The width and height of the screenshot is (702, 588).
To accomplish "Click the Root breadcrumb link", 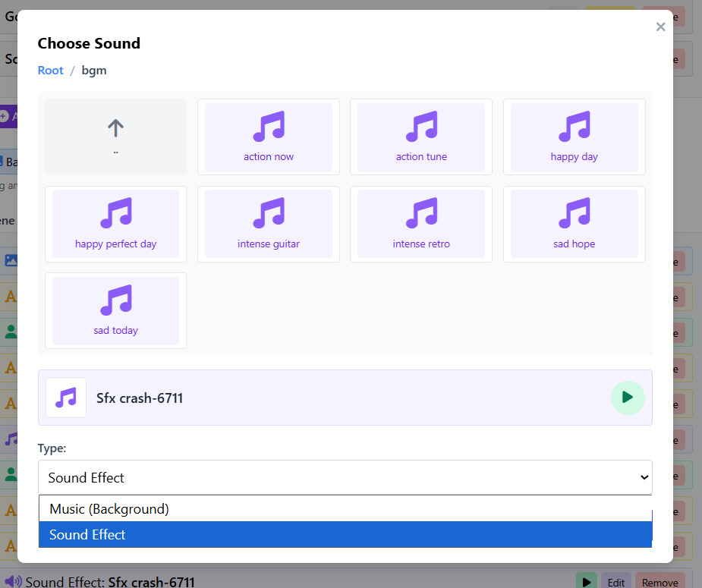I will coord(51,71).
